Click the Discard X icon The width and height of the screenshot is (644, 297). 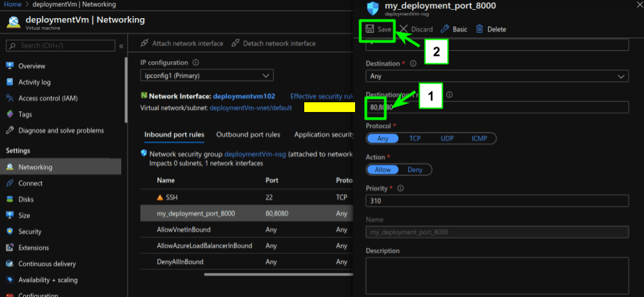point(403,29)
